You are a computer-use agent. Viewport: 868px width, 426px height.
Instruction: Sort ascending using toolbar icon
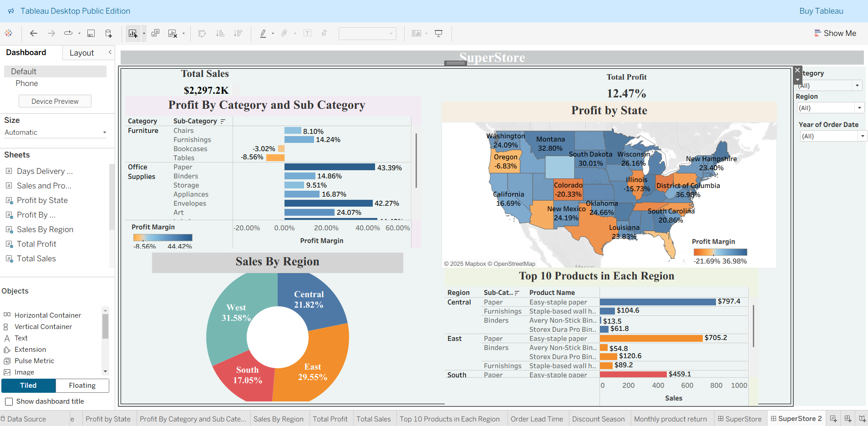click(x=220, y=33)
